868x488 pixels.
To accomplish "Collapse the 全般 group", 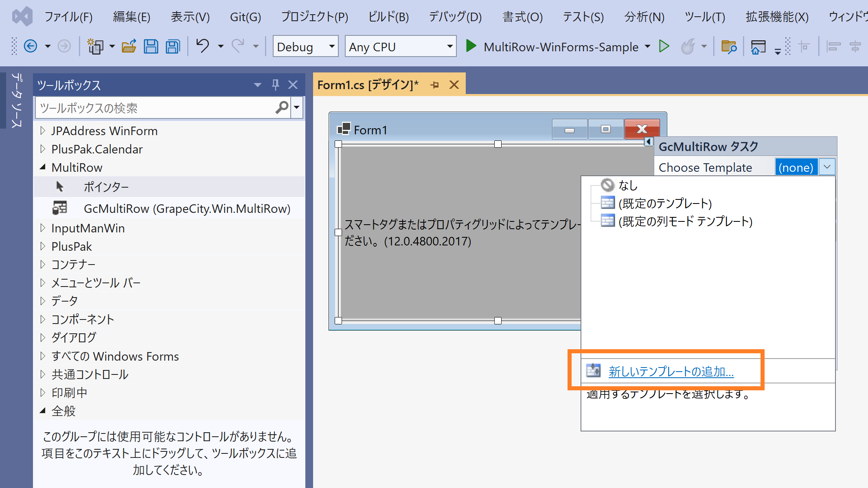I will (43, 411).
